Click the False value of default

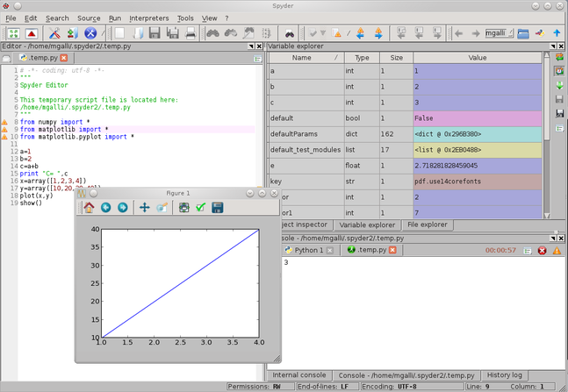478,118
